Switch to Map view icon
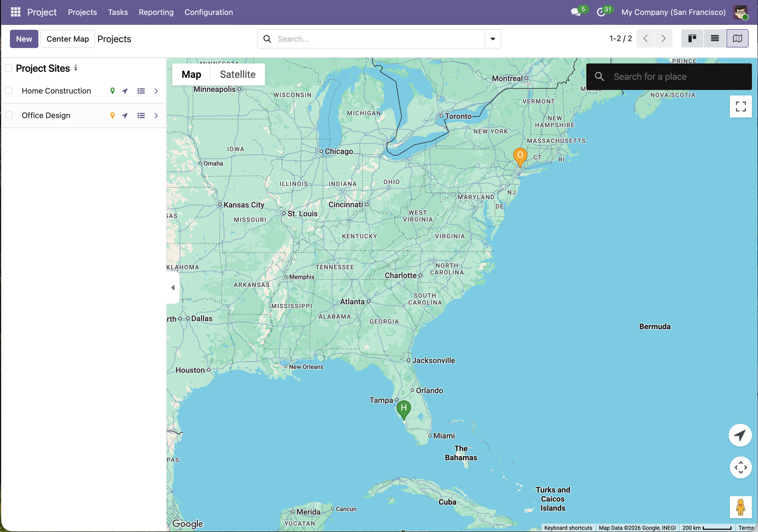758x532 pixels. click(x=737, y=38)
